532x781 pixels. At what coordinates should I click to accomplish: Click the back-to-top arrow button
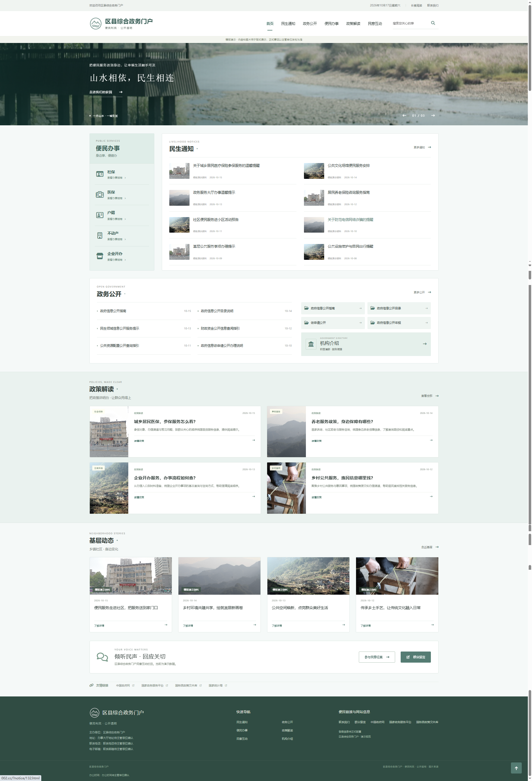click(x=516, y=768)
